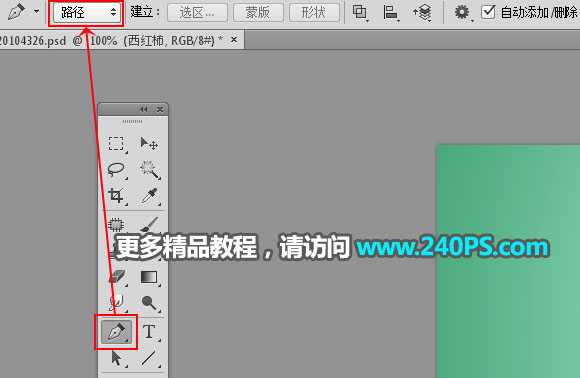Select the Eraser tool
Screen dimensions: 580x378
(x=117, y=277)
